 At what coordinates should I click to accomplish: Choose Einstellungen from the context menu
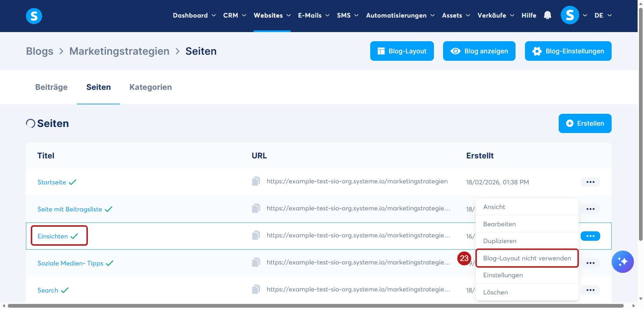[527, 275]
